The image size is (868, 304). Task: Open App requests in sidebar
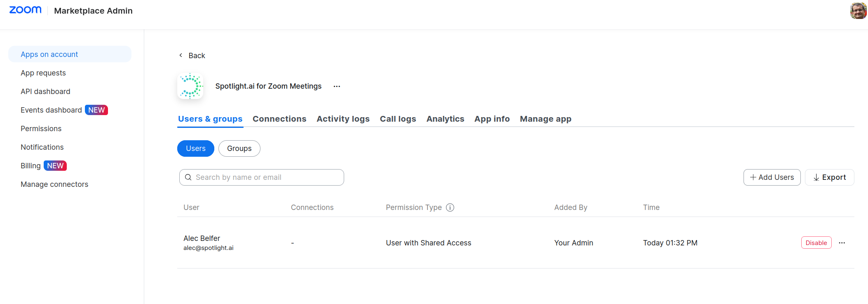pos(43,73)
